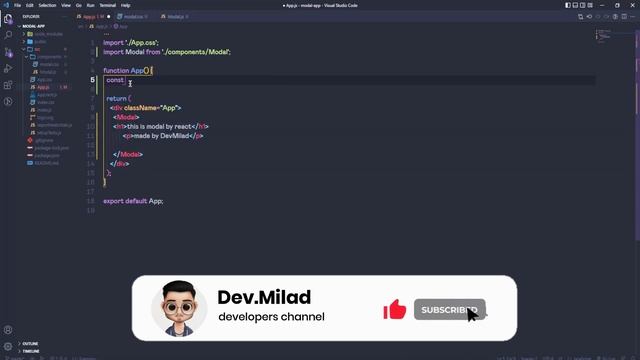Open the Edit menu
The width and height of the screenshot is (640, 360).
click(x=29, y=5)
